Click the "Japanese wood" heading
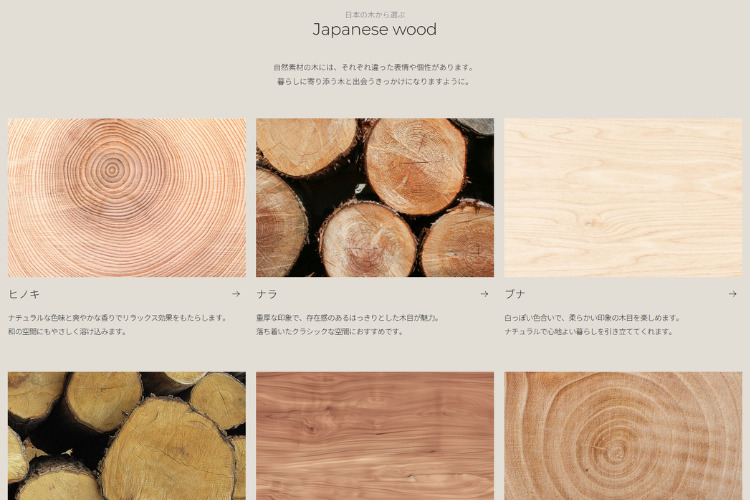This screenshot has height=500, width=750. [x=375, y=30]
